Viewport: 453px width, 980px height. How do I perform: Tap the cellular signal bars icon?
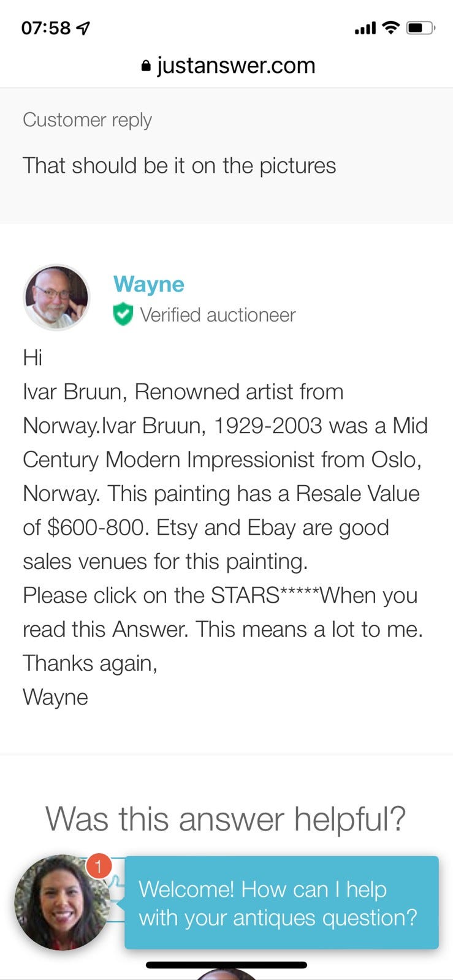(x=365, y=28)
